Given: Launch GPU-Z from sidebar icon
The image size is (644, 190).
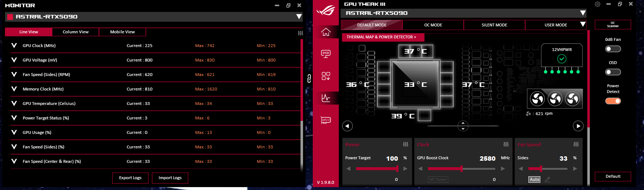Looking at the screenshot, I should click(326, 120).
